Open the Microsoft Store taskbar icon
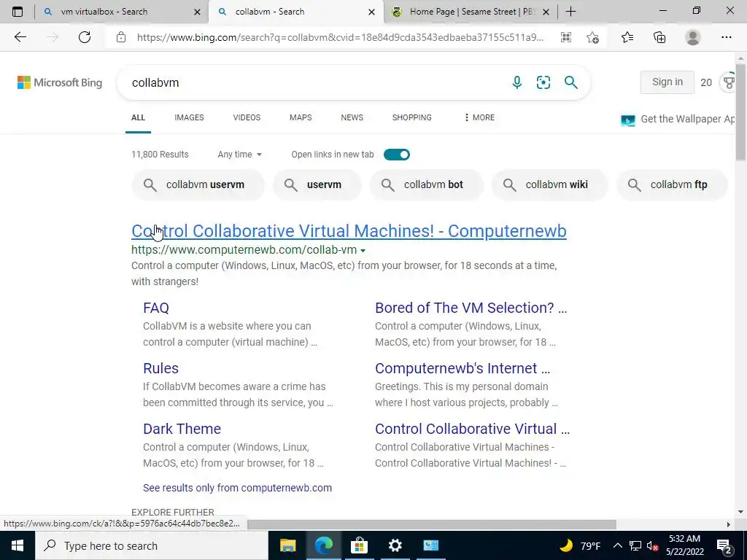The image size is (747, 560). (x=359, y=545)
